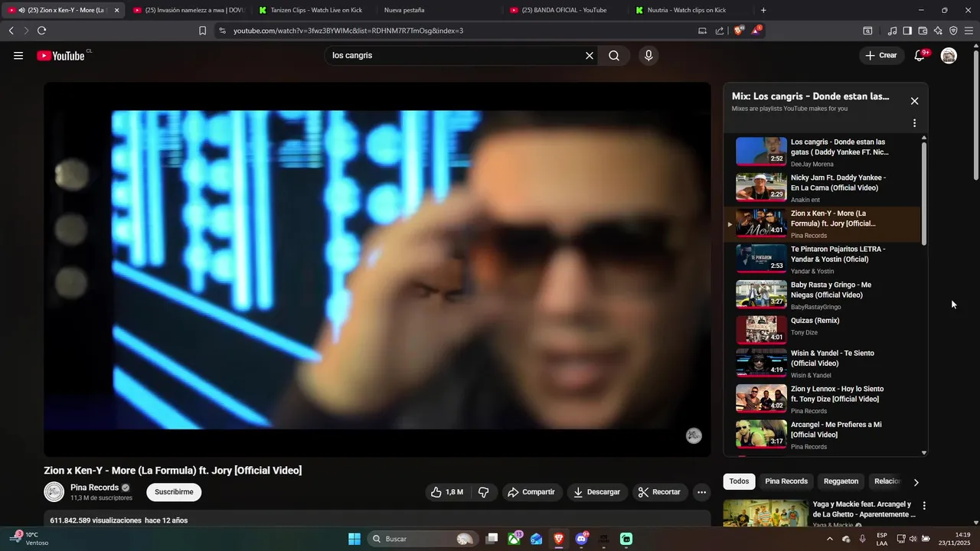
Task: Reload the page in browser toolbar
Action: tap(41, 31)
